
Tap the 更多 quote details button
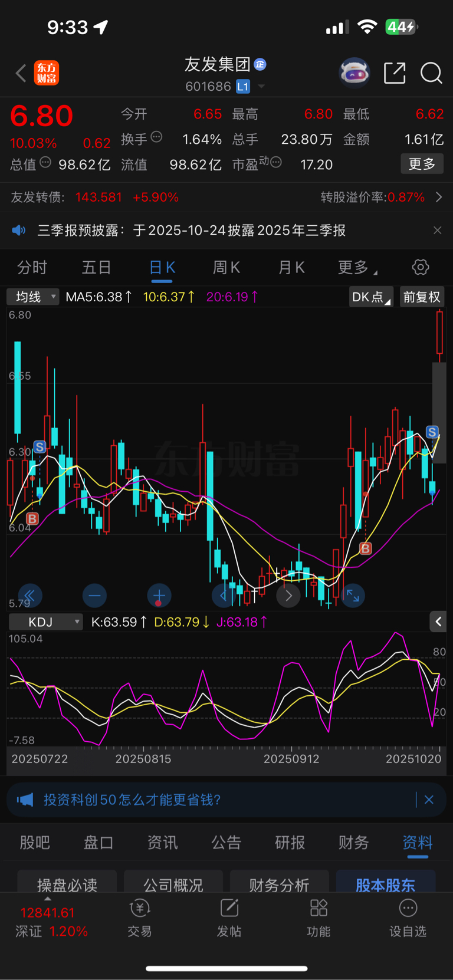click(x=422, y=164)
